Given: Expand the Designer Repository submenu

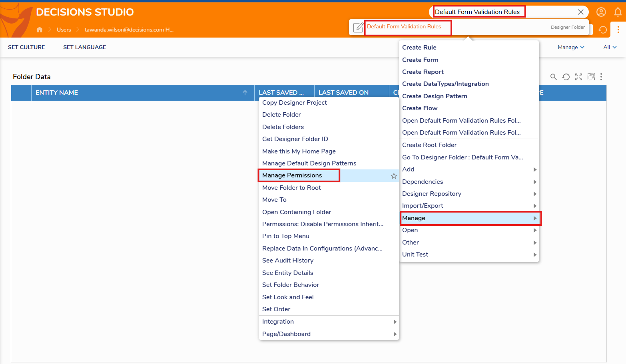Looking at the screenshot, I should (x=469, y=194).
